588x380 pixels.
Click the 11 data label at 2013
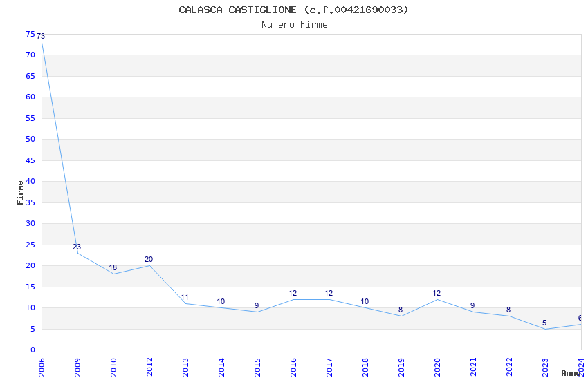[185, 297]
